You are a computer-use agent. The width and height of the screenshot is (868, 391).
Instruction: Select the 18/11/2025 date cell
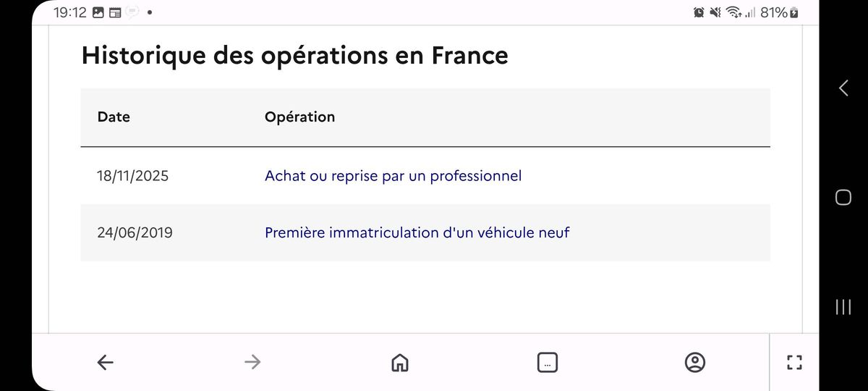pos(132,175)
